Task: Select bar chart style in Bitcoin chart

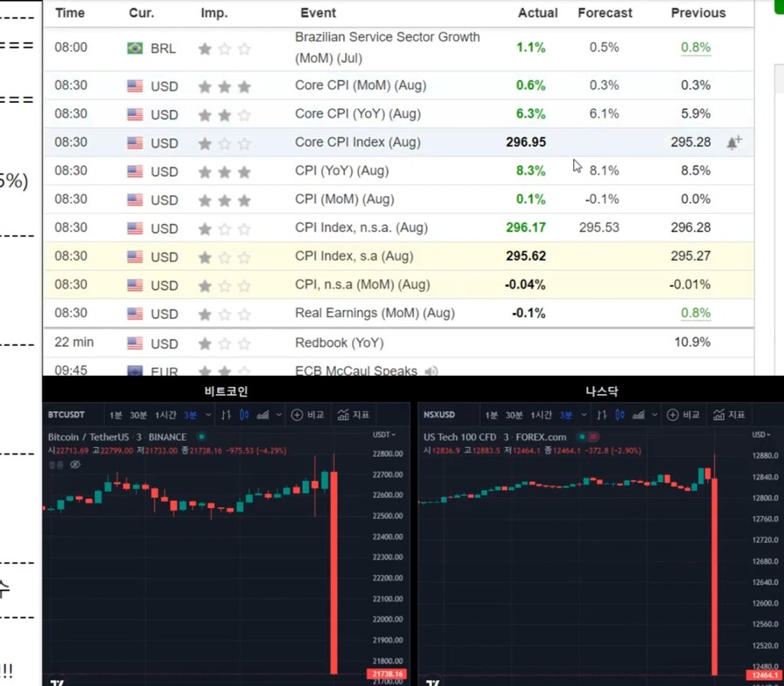Action: coord(226,415)
